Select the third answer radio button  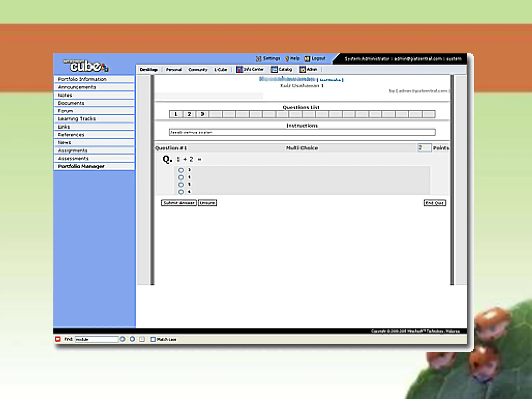181,184
